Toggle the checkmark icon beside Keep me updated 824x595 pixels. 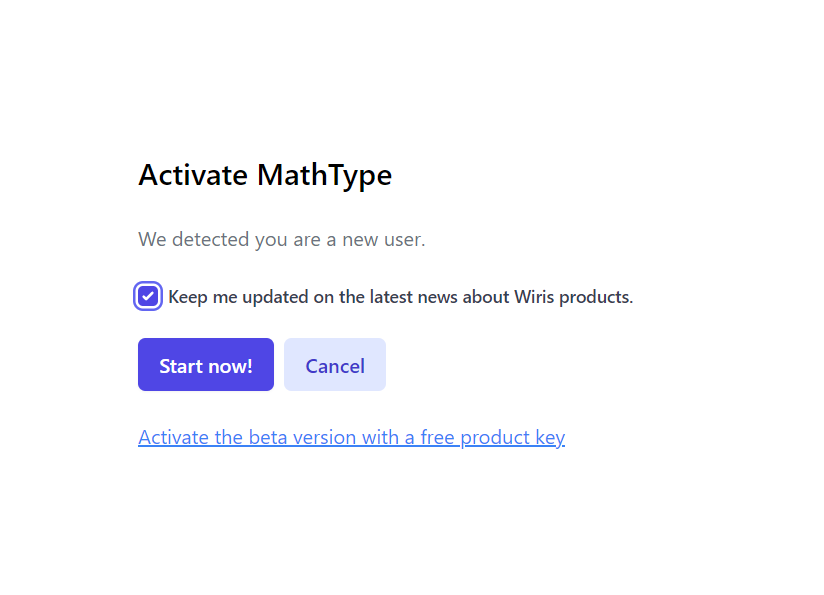click(148, 296)
